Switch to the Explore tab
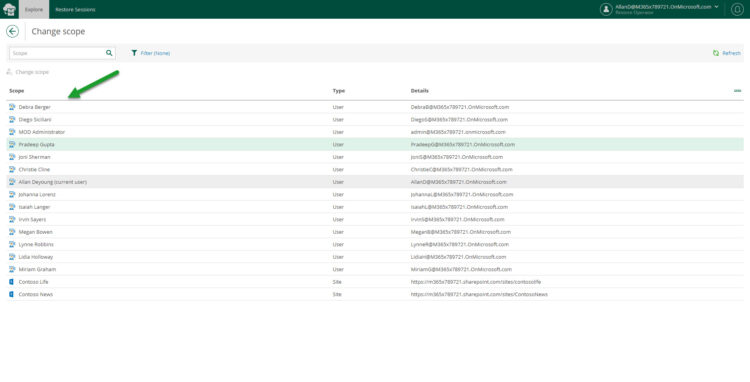 34,10
